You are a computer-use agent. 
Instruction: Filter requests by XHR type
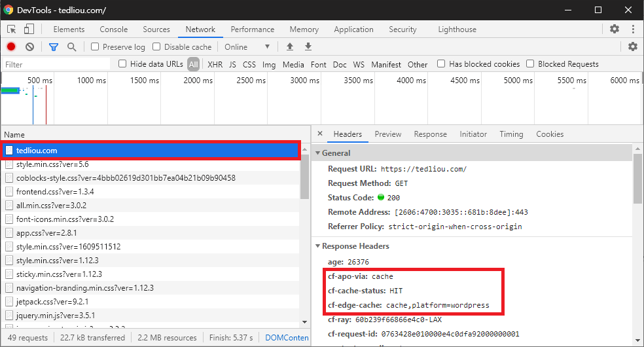(215, 64)
